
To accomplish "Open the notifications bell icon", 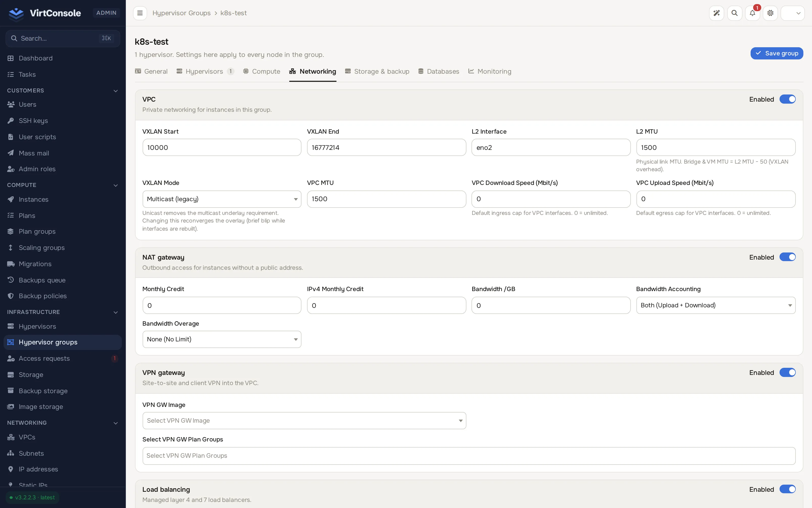I will tap(752, 13).
